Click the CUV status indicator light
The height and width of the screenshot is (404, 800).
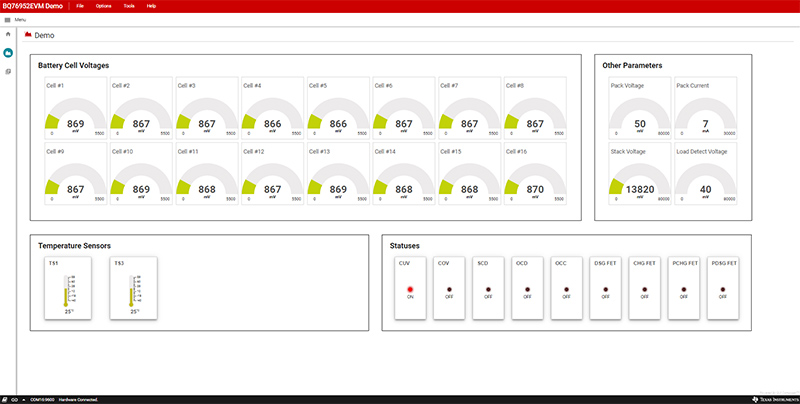pyautogui.click(x=410, y=289)
